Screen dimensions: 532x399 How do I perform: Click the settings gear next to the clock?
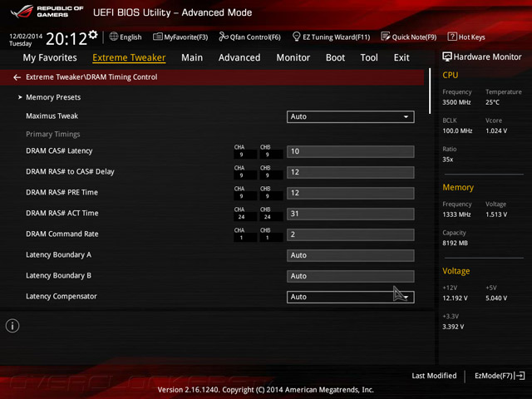point(93,35)
